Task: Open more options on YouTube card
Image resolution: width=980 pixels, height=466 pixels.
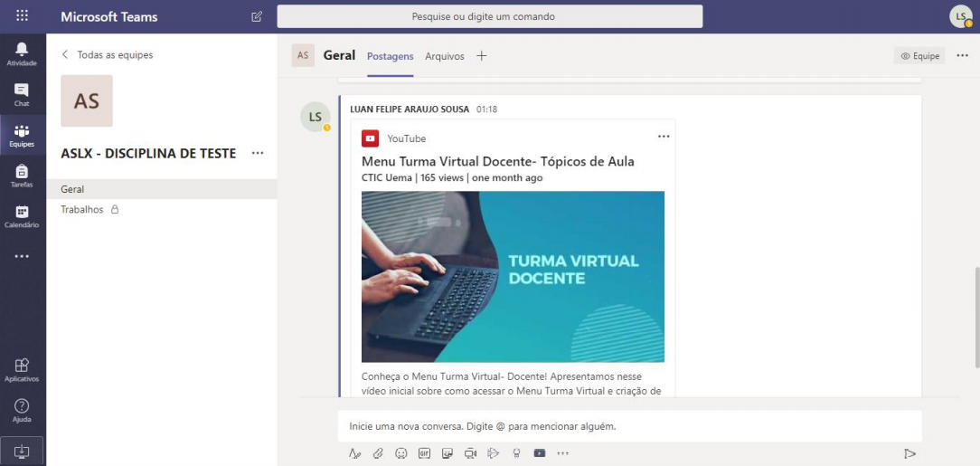Action: (664, 137)
